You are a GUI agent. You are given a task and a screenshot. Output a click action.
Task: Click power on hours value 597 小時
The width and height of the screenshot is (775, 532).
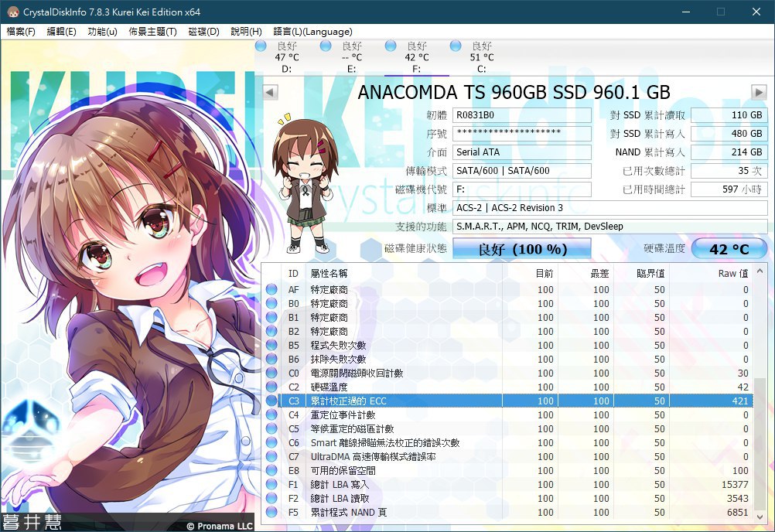(729, 189)
